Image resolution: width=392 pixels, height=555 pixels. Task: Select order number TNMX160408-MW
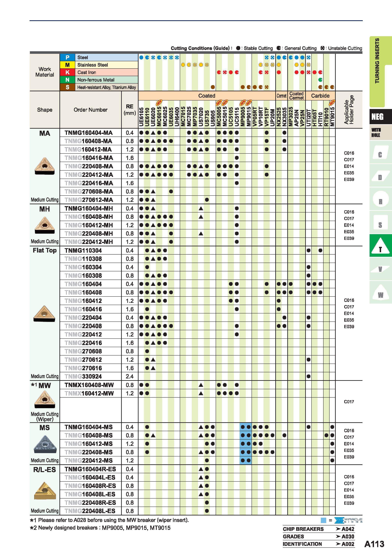tap(89, 385)
